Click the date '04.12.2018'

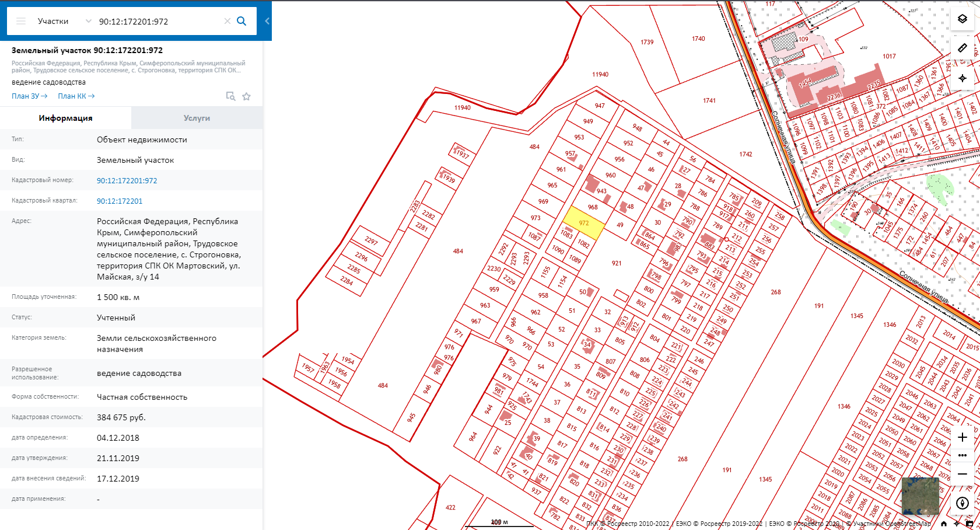118,438
